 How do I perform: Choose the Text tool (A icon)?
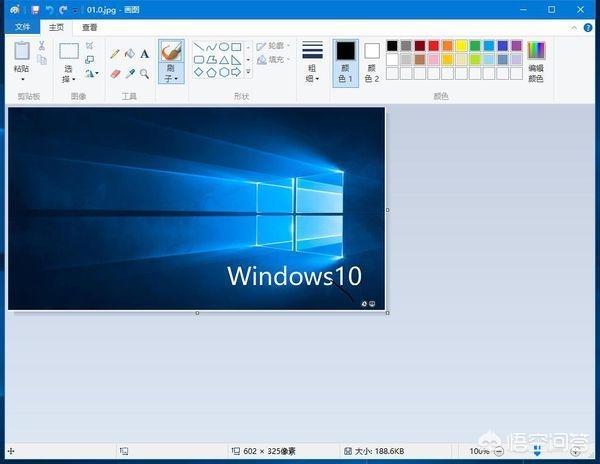tap(144, 54)
